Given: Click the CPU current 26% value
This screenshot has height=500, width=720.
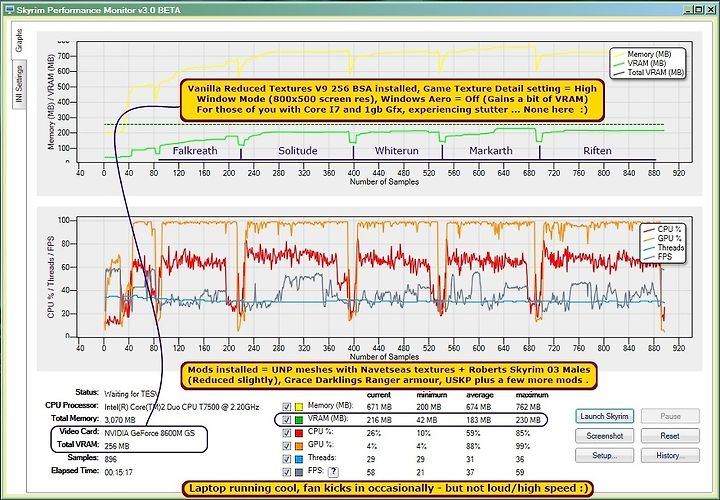Looking at the screenshot, I should [374, 433].
